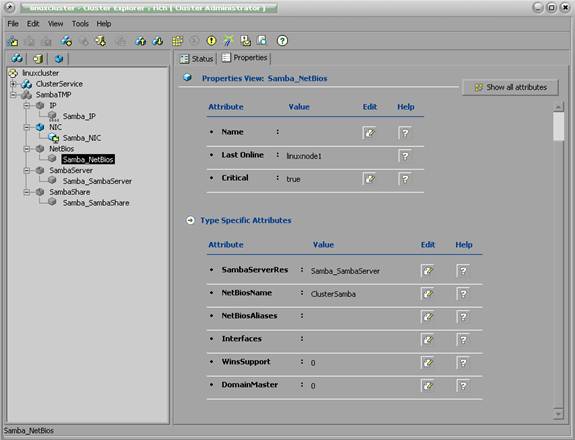The height and width of the screenshot is (440, 575).
Task: Click the linuxnode1 Last Online value
Action: coord(304,156)
